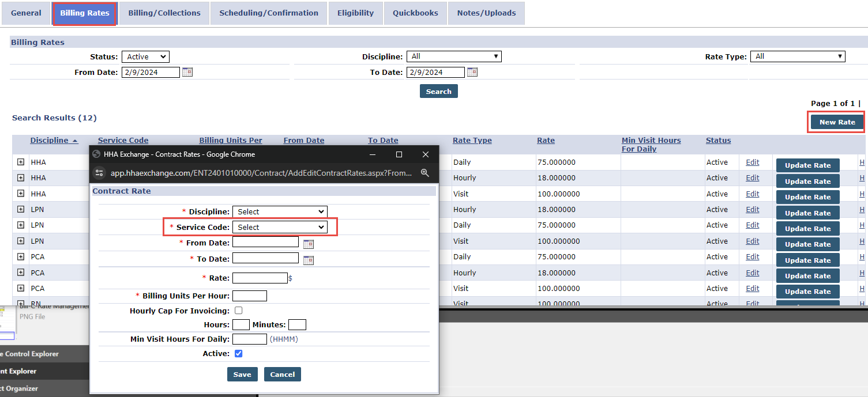This screenshot has width=868, height=397.
Task: Click Update Rate for HHA Hourly row
Action: (x=807, y=181)
